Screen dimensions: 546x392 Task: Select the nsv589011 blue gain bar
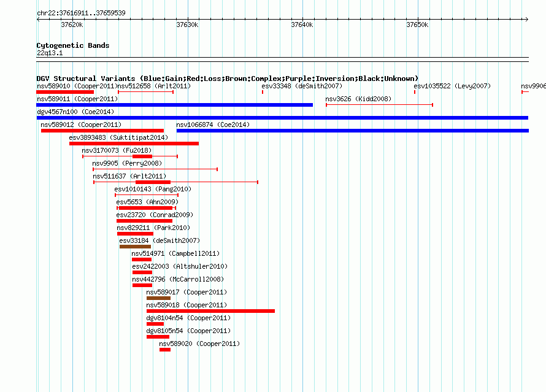click(174, 105)
